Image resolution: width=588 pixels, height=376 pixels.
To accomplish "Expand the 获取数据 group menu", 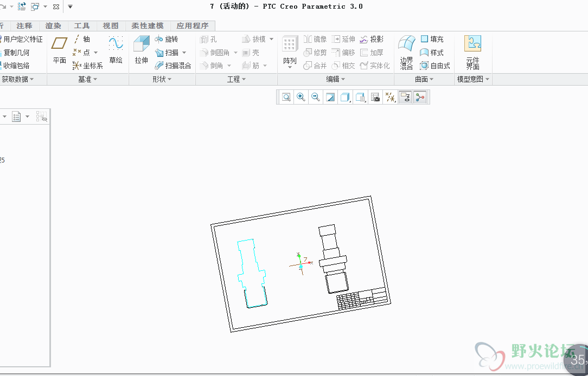I will click(17, 79).
